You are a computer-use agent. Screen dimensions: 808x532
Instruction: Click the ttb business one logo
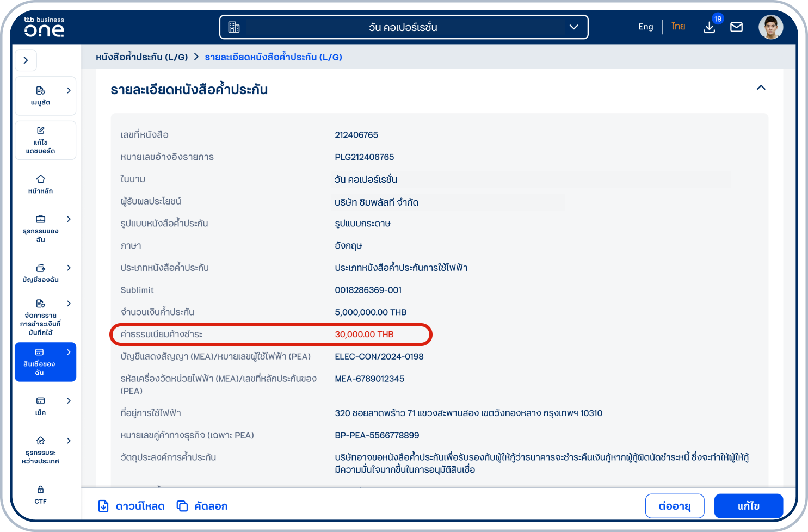[44, 27]
